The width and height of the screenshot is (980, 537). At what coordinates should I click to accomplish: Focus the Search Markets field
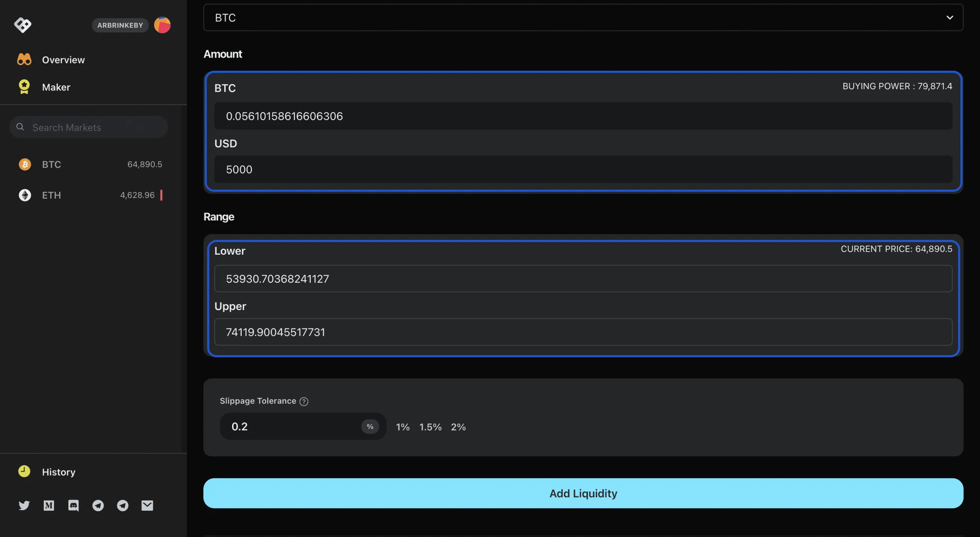[x=89, y=127]
